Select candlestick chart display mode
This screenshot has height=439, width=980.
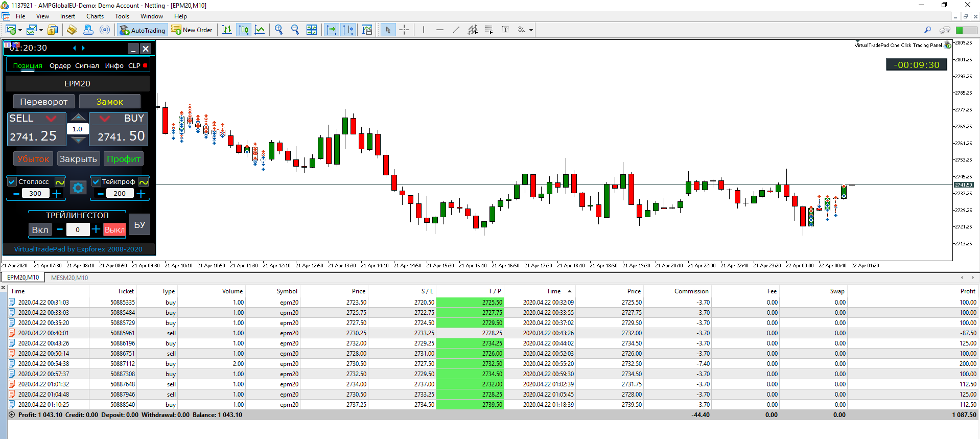click(244, 30)
